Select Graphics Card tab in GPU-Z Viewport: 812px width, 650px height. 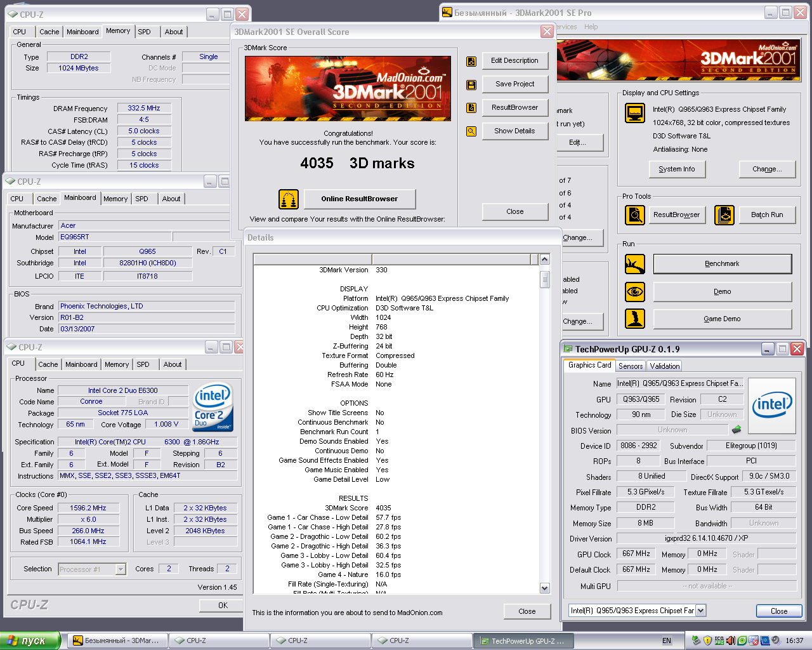[x=590, y=365]
